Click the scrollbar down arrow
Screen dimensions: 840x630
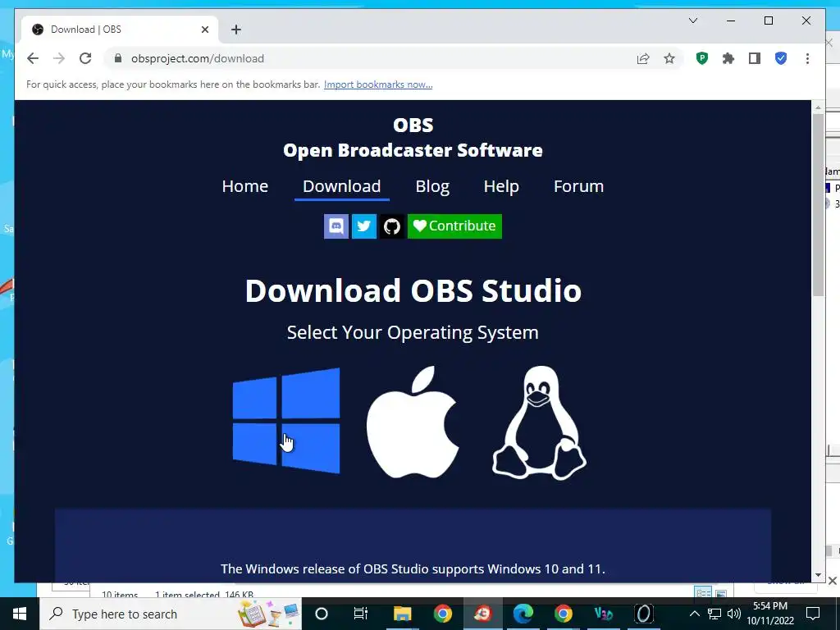(x=818, y=575)
